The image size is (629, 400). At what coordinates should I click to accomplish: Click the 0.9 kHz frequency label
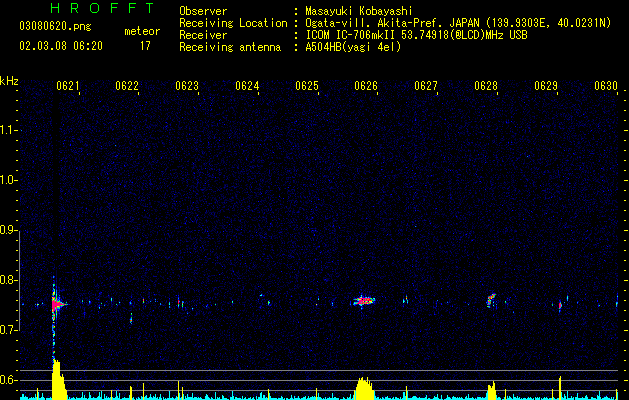[x=8, y=230]
